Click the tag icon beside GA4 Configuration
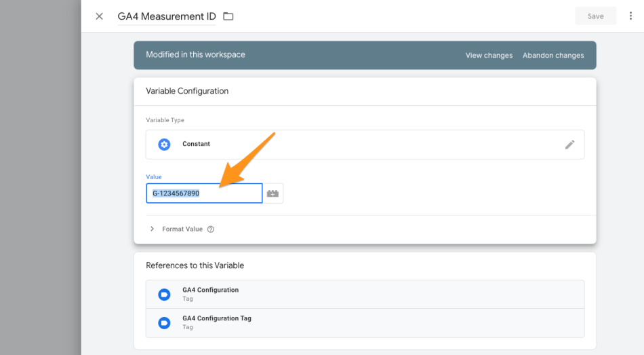 pos(164,295)
